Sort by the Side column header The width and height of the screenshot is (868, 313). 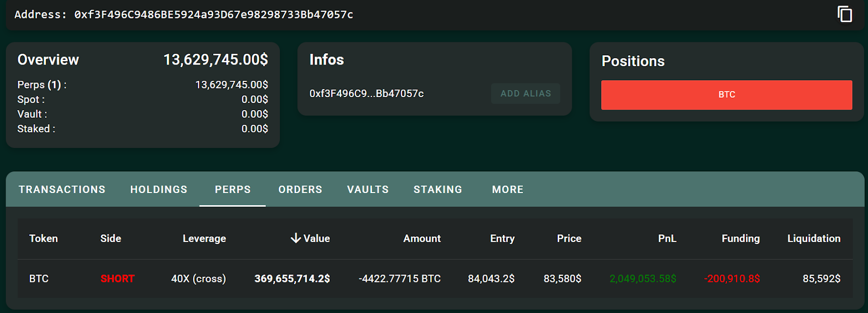pyautogui.click(x=111, y=239)
